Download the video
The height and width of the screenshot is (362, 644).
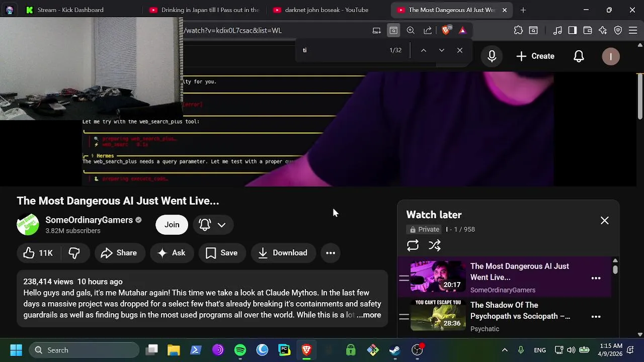tap(283, 253)
